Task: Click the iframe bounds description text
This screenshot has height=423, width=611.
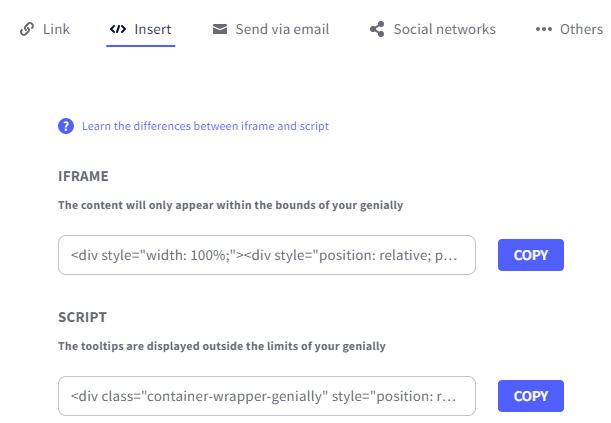Action: tap(231, 205)
